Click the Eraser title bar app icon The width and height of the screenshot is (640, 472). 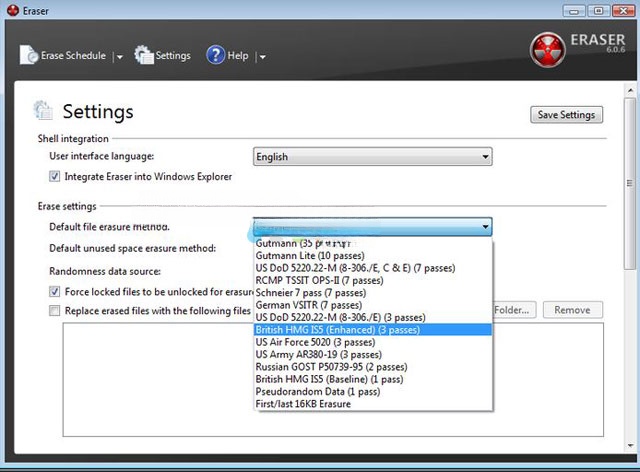point(13,10)
